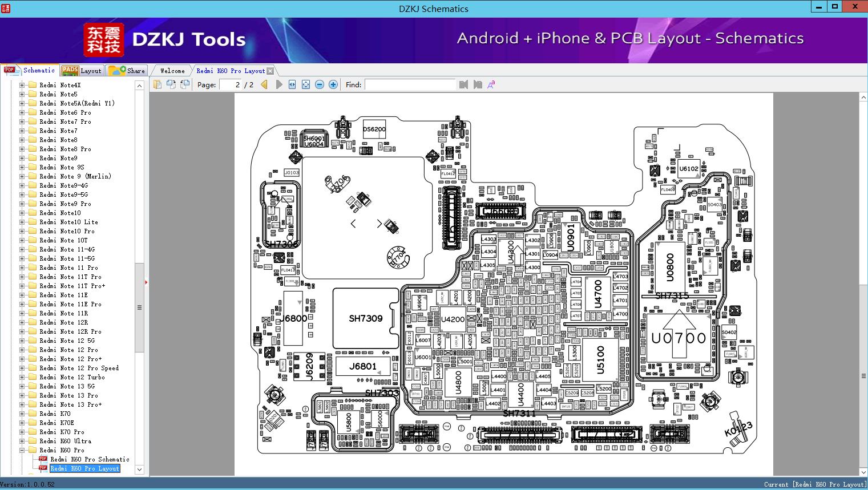Click the tree panel scroll-up arrow

coord(139,85)
